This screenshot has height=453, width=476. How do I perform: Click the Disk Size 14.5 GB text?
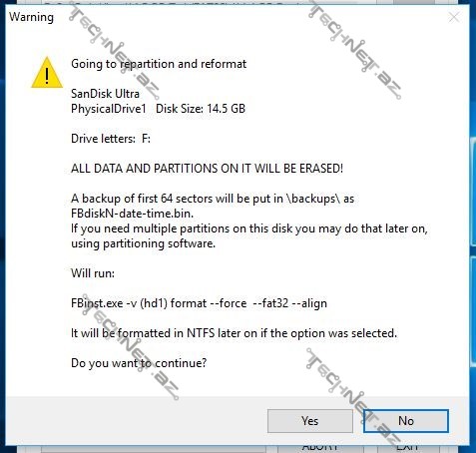(201, 109)
